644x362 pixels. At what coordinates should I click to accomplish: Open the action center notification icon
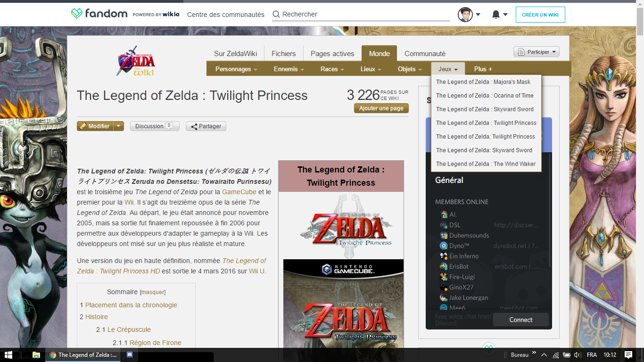point(628,355)
